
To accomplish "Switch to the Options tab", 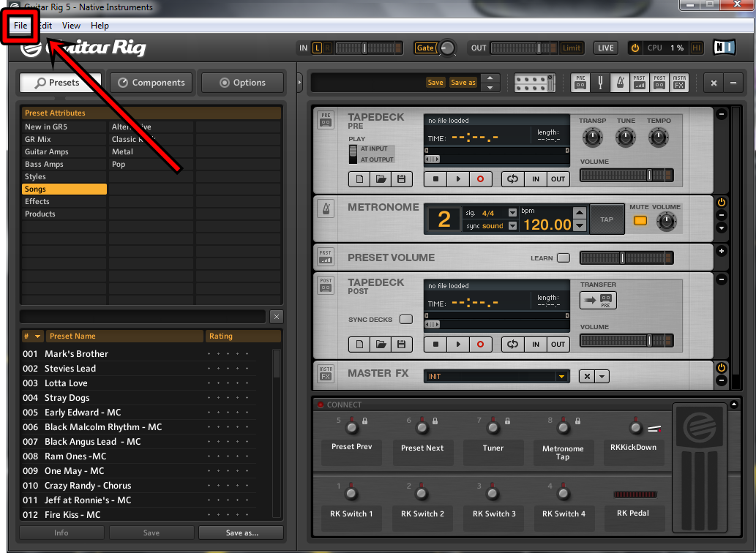I will (x=242, y=83).
